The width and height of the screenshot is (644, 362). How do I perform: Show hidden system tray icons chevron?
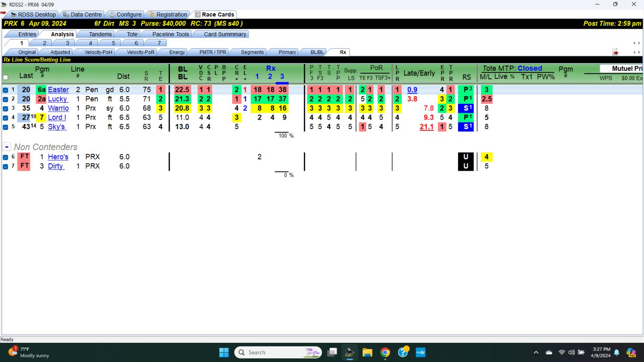coord(536,353)
